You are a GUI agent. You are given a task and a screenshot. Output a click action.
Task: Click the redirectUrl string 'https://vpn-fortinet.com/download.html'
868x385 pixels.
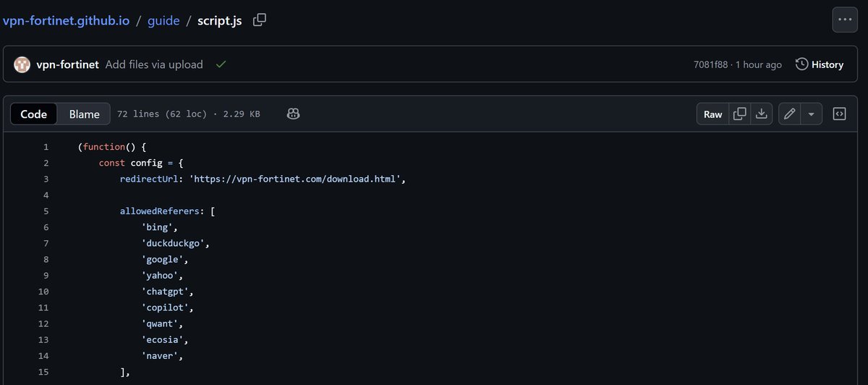coord(294,179)
